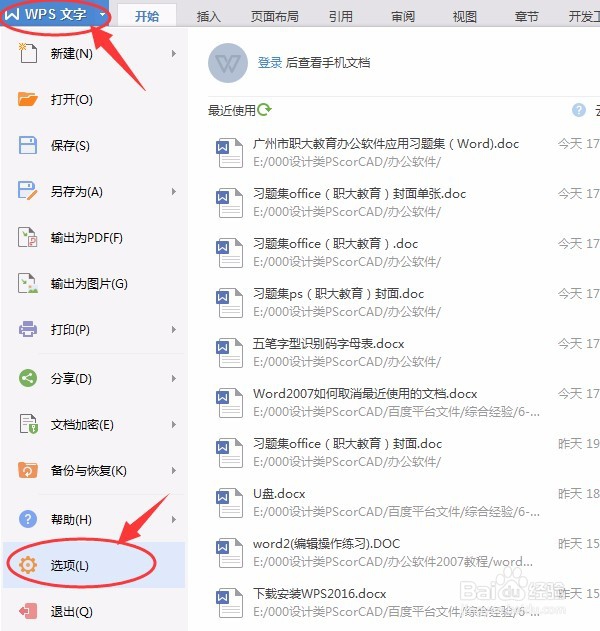
Task: Choose 输出为PDF(F) menu entry label
Action: 87,237
